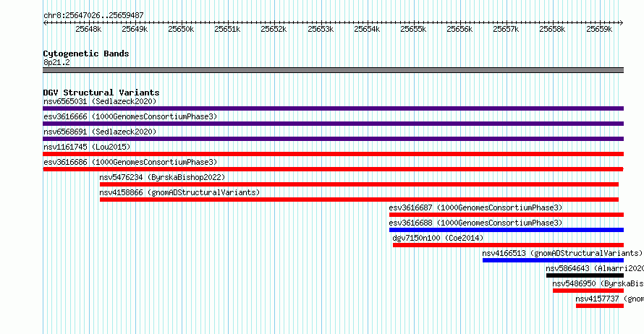
Task: Click the 25659k ruler position
Action: [x=599, y=29]
